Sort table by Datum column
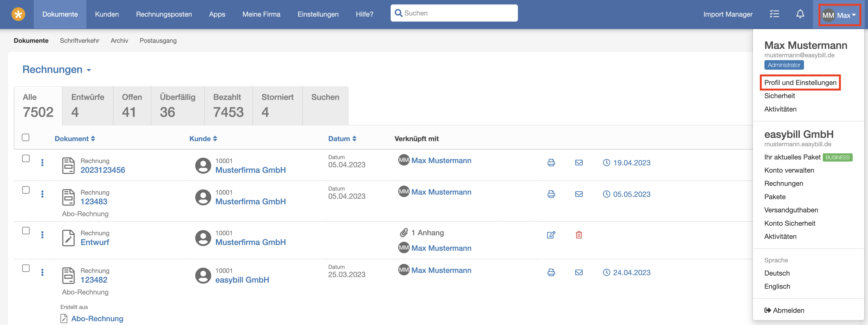This screenshot has width=868, height=325. point(342,139)
